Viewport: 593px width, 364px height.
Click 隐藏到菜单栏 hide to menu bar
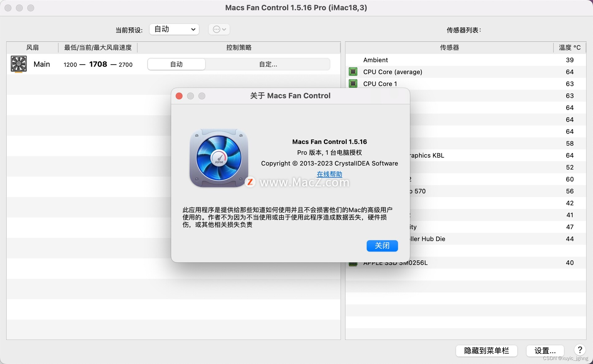click(x=486, y=351)
